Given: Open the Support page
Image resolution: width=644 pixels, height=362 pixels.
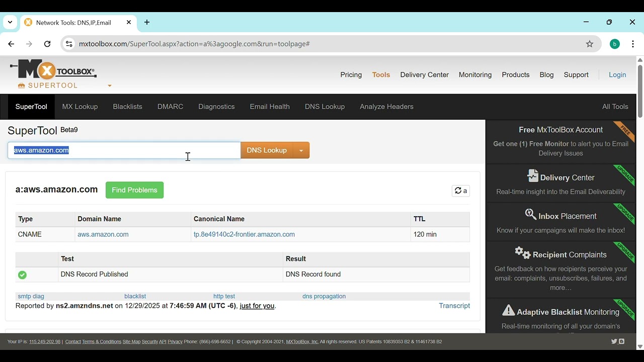Looking at the screenshot, I should (x=576, y=75).
